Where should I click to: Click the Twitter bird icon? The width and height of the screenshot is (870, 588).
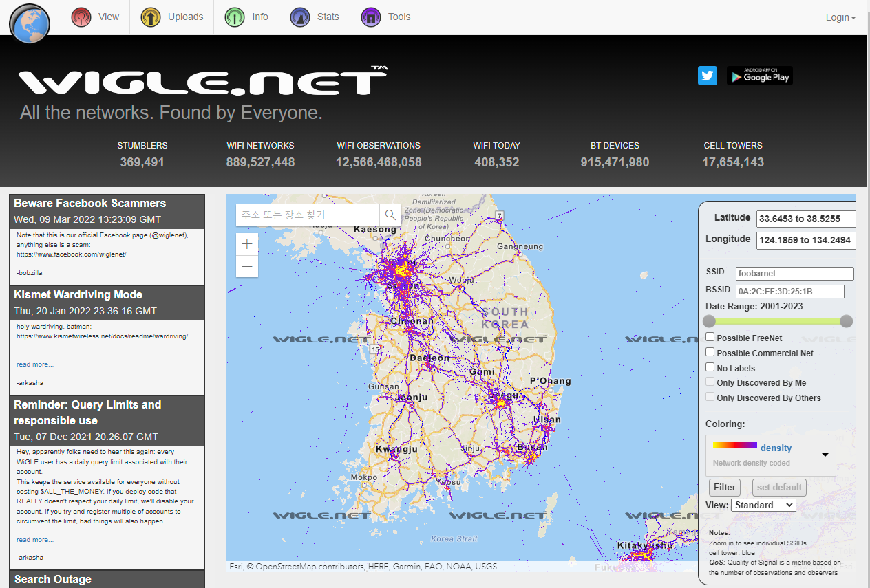coord(708,76)
